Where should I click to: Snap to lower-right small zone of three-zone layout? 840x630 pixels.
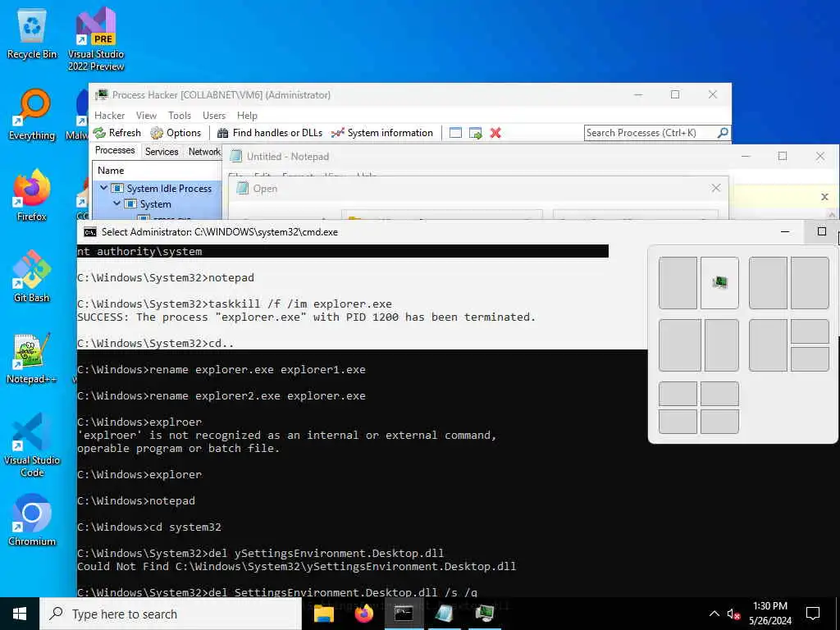point(810,359)
